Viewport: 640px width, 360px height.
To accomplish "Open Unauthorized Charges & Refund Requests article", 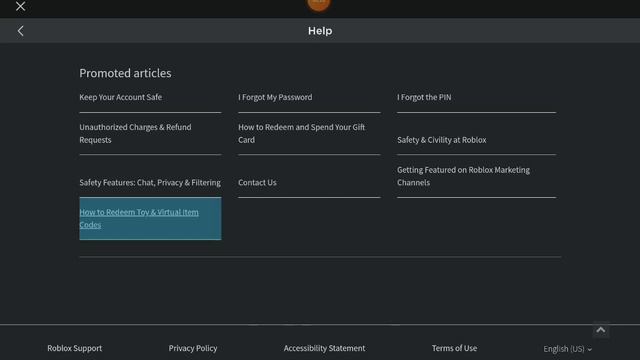I will click(x=135, y=133).
